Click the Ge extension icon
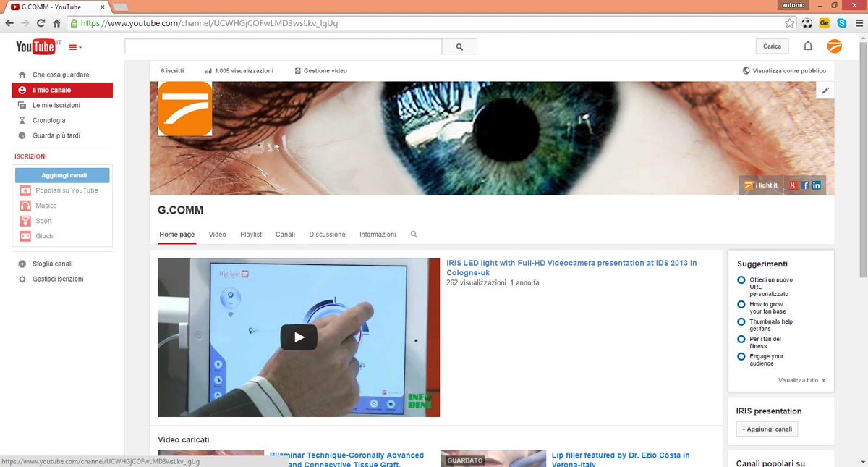Viewport: 868px width, 467px height. click(825, 23)
